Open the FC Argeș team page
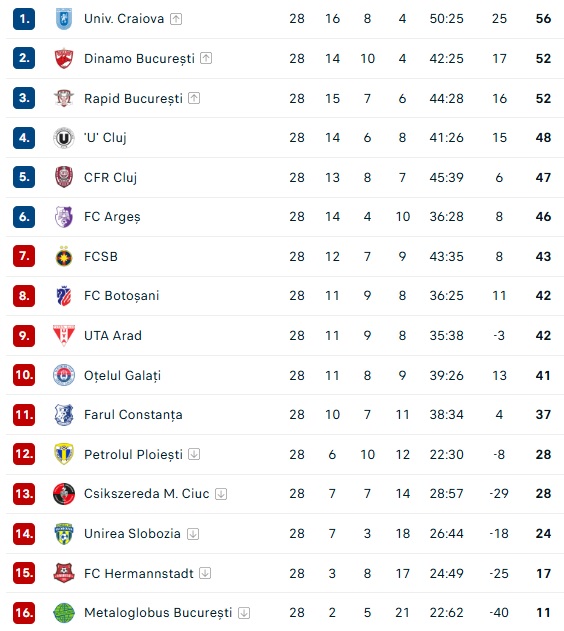This screenshot has width=564, height=631. (x=112, y=217)
